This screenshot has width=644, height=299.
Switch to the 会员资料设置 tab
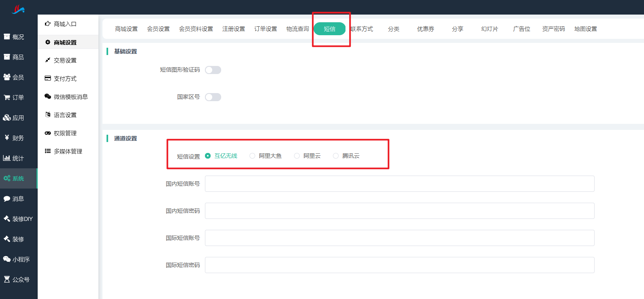196,29
